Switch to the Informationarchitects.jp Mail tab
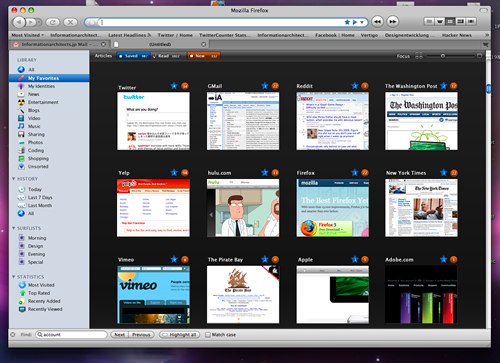 pos(59,44)
